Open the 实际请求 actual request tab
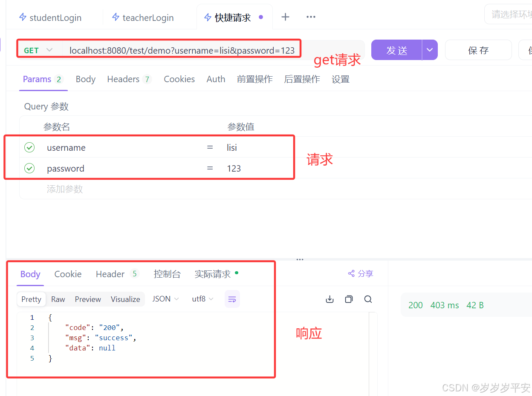Screen dimensions: 532x396 point(216,274)
